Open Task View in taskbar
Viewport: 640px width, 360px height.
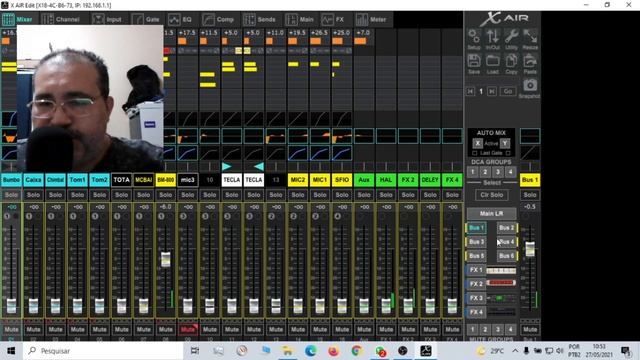(x=195, y=351)
